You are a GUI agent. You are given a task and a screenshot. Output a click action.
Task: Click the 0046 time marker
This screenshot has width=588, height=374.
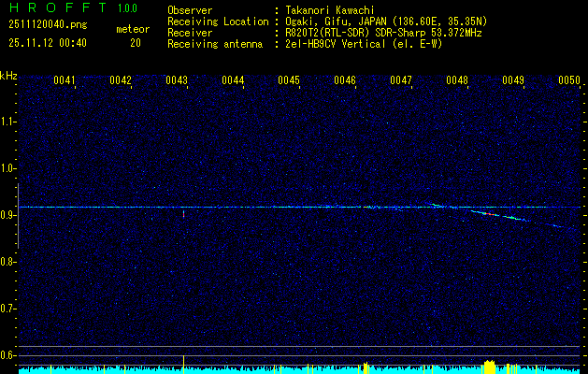[x=345, y=80]
